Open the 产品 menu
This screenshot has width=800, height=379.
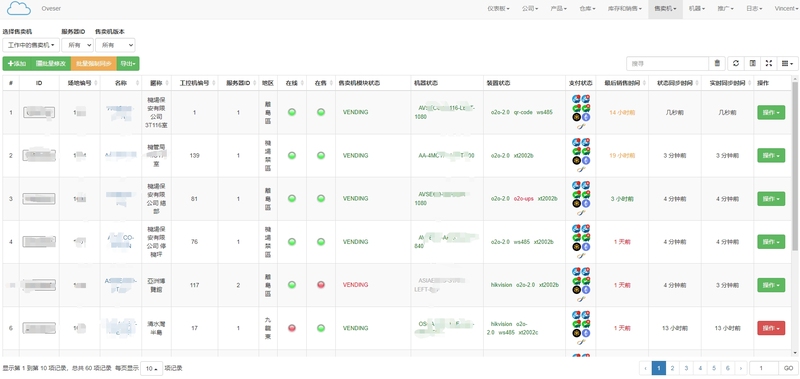coord(559,9)
